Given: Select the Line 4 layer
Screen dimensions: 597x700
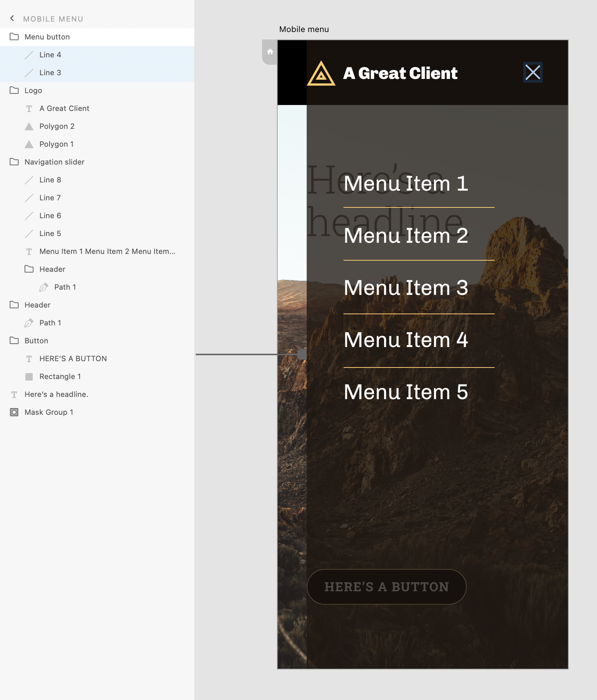Looking at the screenshot, I should tap(97, 55).
